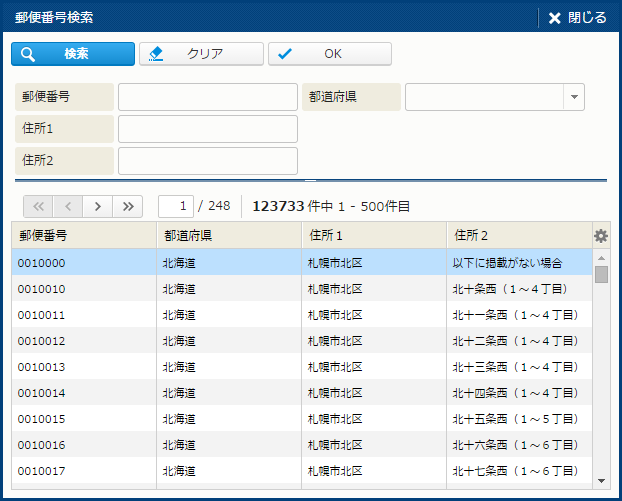Go to previous page of results
The height and width of the screenshot is (501, 622).
point(67,206)
